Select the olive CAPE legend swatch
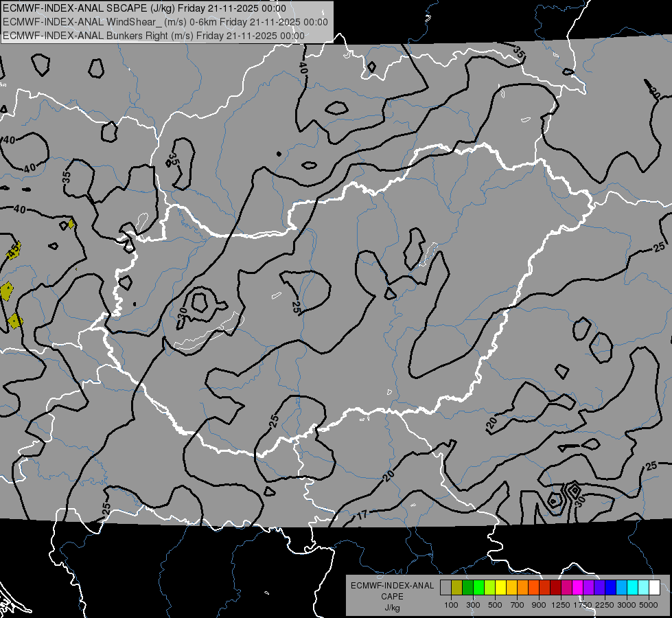The image size is (672, 618). pos(457,588)
